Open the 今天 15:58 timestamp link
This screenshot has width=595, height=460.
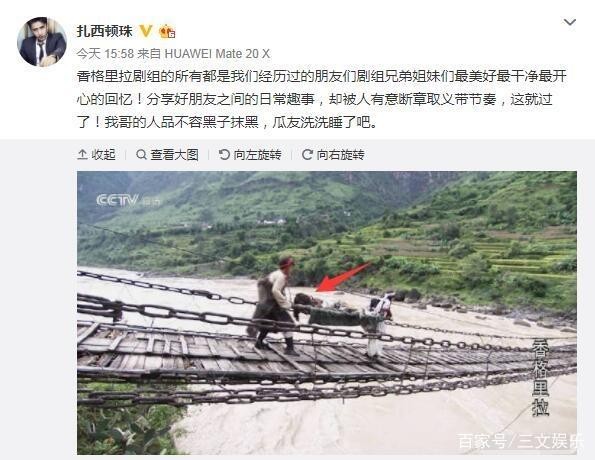tap(105, 54)
